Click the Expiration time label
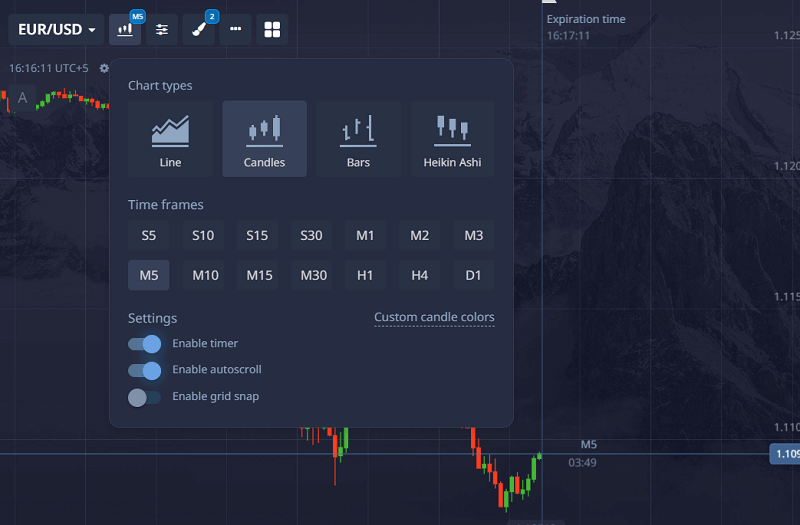The image size is (800, 525). (586, 19)
